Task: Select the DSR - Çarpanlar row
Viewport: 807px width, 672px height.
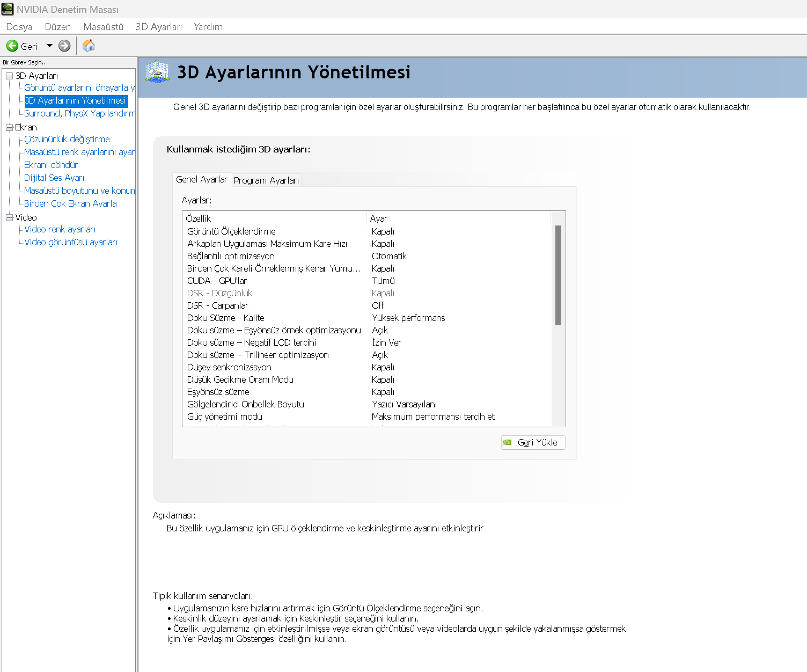Action: click(367, 305)
